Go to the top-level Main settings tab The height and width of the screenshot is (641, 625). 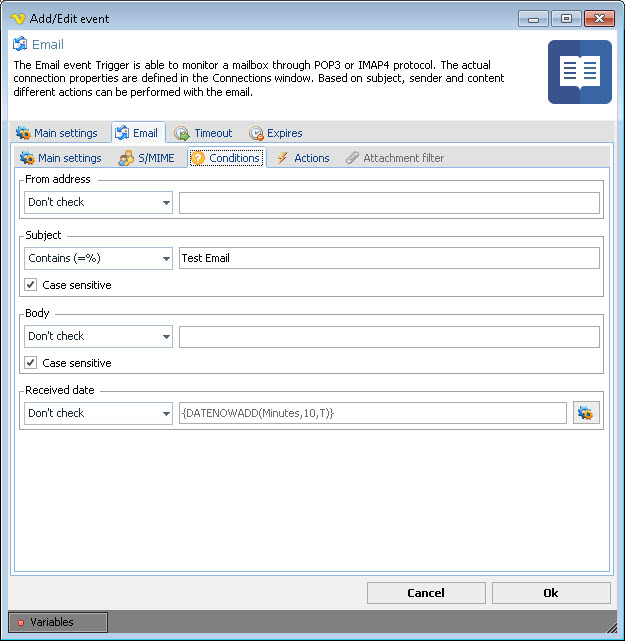click(x=57, y=133)
